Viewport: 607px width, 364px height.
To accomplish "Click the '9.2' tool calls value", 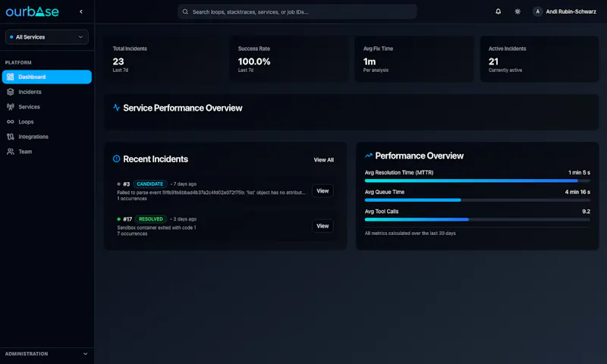I will tap(586, 212).
